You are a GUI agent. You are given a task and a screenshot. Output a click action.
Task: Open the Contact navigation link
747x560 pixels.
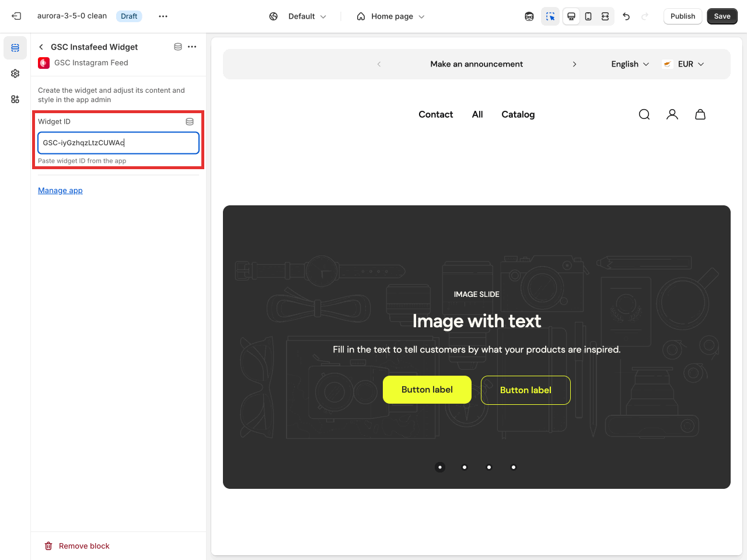click(435, 114)
